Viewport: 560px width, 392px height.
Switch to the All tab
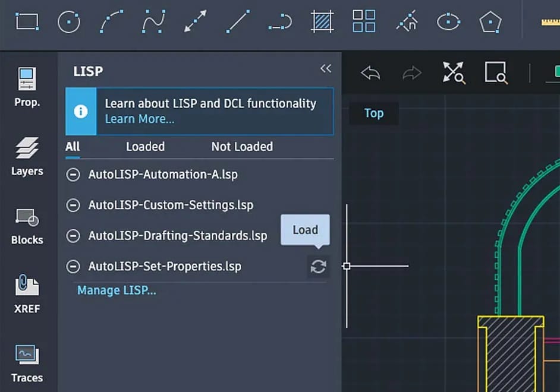coord(73,147)
